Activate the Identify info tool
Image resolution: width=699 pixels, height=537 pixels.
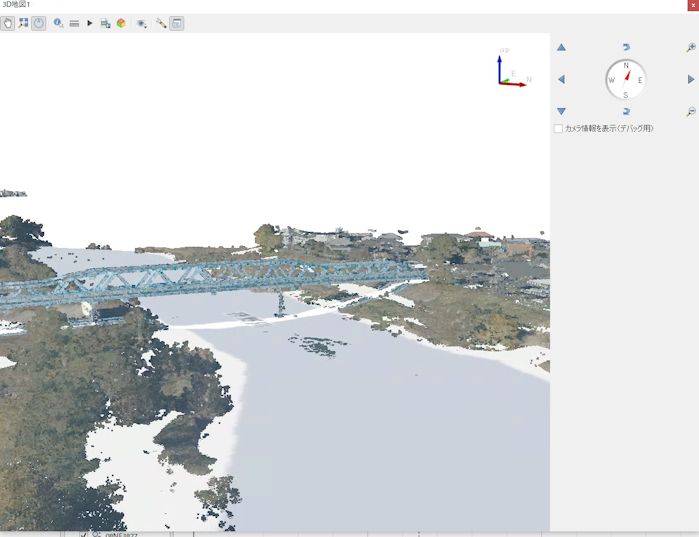58,23
